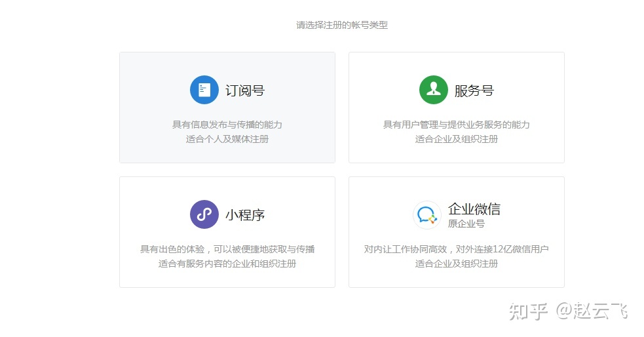Select the 订阅号 account type title
Viewport: 644px width, 337px height.
point(245,90)
